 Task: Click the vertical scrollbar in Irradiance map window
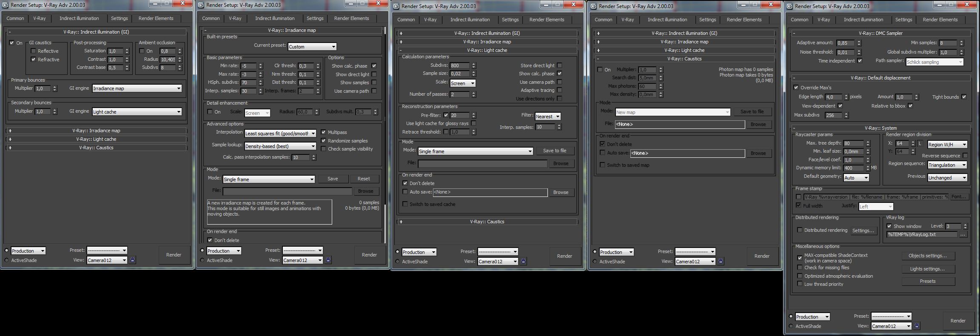click(x=385, y=136)
